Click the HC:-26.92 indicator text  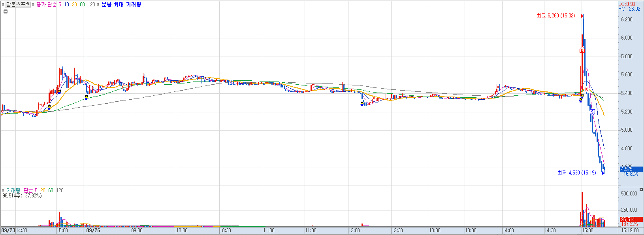[629, 9]
